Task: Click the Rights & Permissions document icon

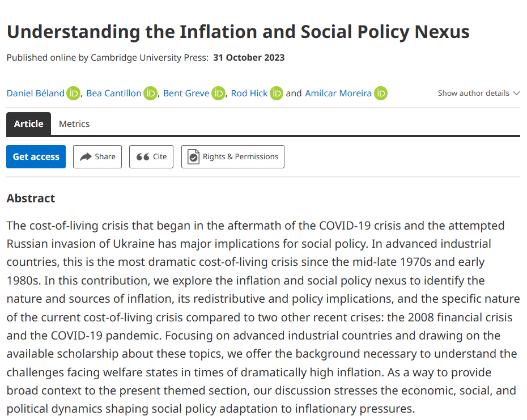Action: [194, 157]
